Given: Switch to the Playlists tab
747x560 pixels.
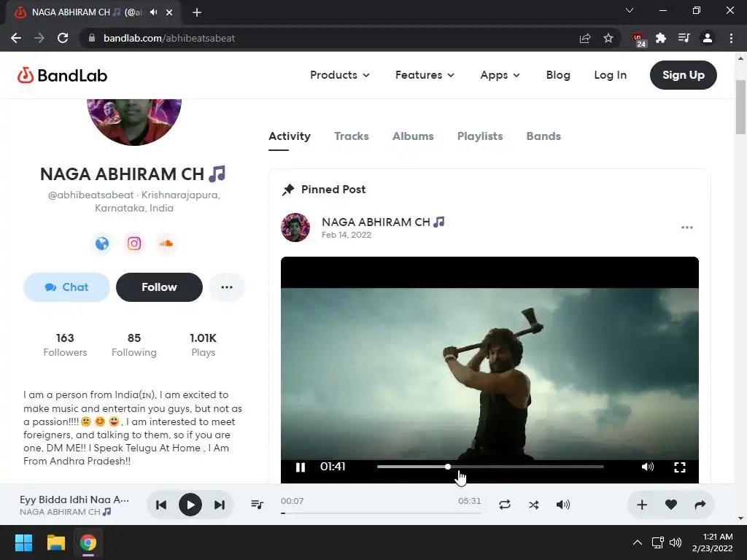Looking at the screenshot, I should [x=480, y=136].
